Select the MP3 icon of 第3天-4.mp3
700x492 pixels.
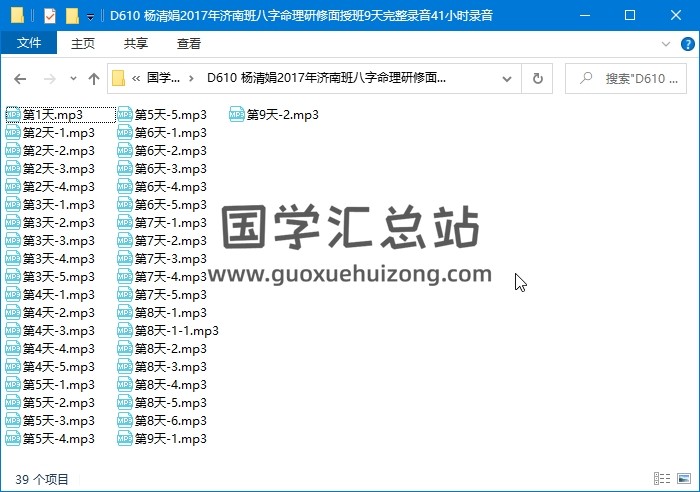click(13, 259)
